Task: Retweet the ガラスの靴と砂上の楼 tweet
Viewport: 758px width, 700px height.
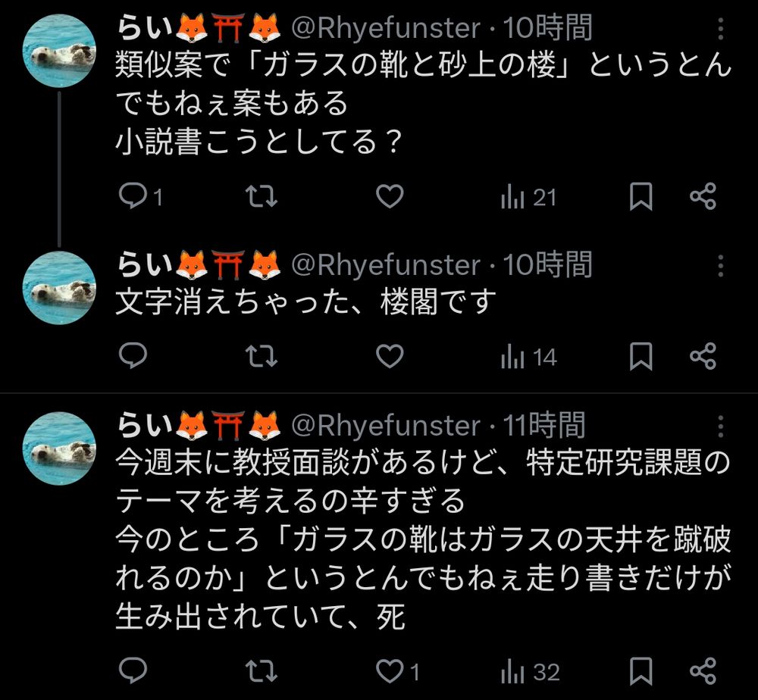Action: (263, 198)
